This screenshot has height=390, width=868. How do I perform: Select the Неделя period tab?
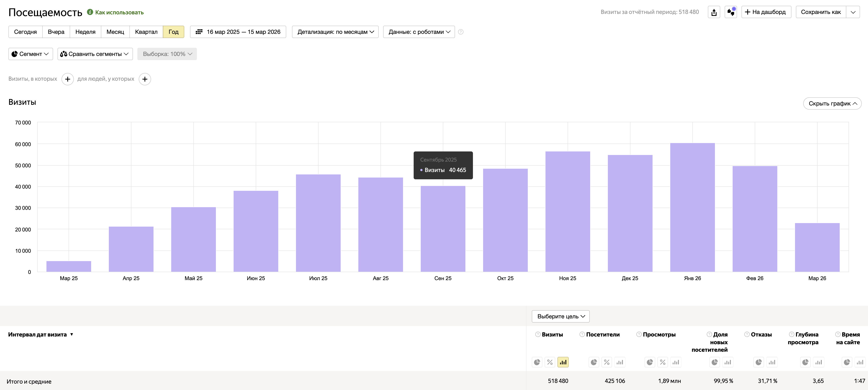85,32
